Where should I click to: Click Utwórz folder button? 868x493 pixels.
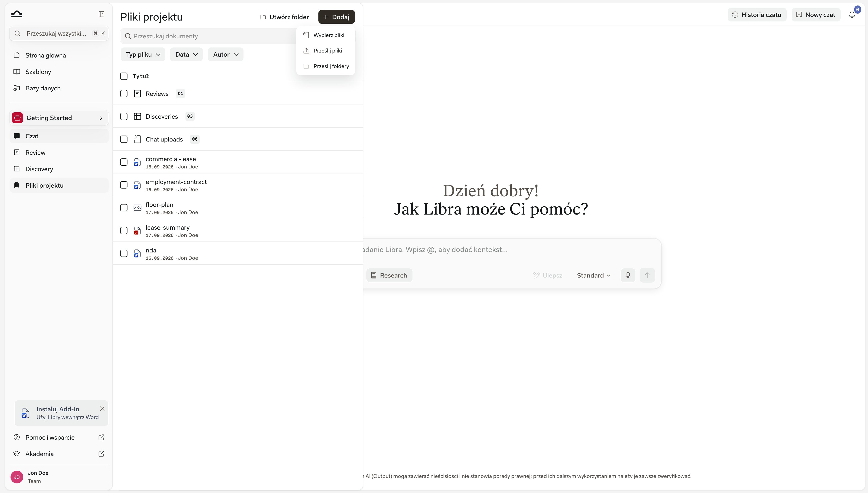[x=285, y=17]
